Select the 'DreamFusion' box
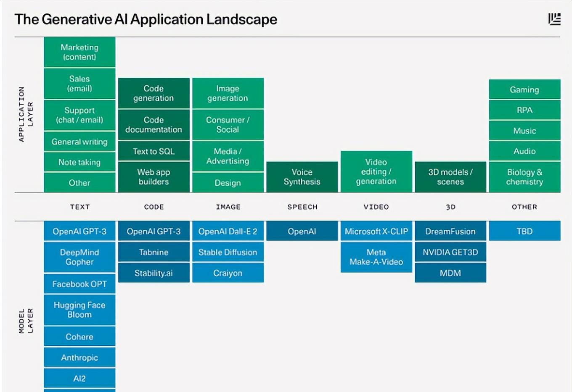This screenshot has height=392, width=572. pyautogui.click(x=450, y=231)
